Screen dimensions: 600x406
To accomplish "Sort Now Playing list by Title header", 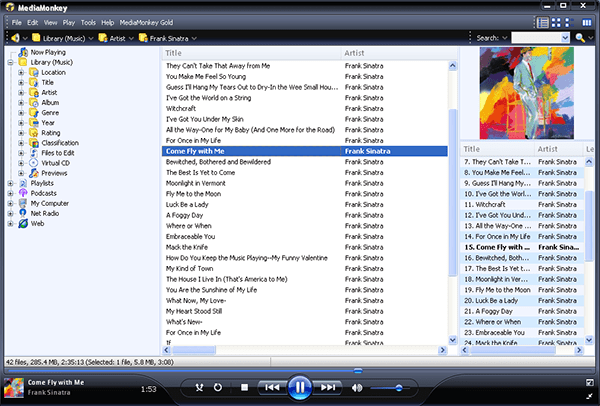I will click(497, 149).
